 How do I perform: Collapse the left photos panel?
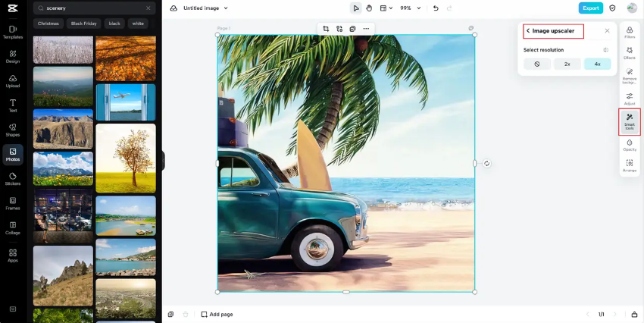(164, 161)
